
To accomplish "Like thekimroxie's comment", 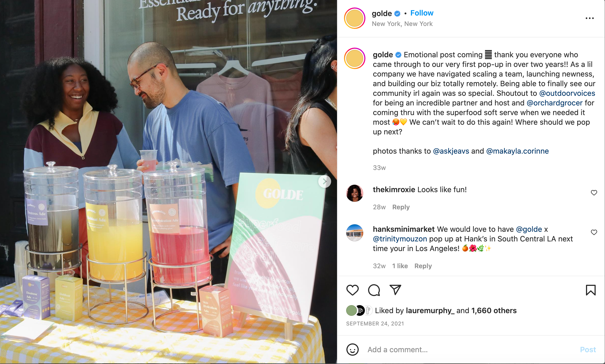I will pos(594,193).
